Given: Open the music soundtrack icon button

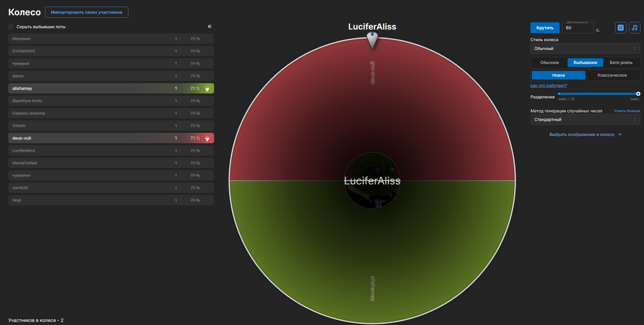Looking at the screenshot, I should (x=634, y=28).
